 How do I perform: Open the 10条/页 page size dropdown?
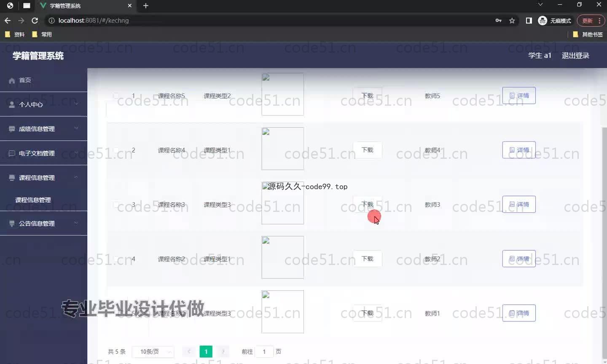point(153,352)
